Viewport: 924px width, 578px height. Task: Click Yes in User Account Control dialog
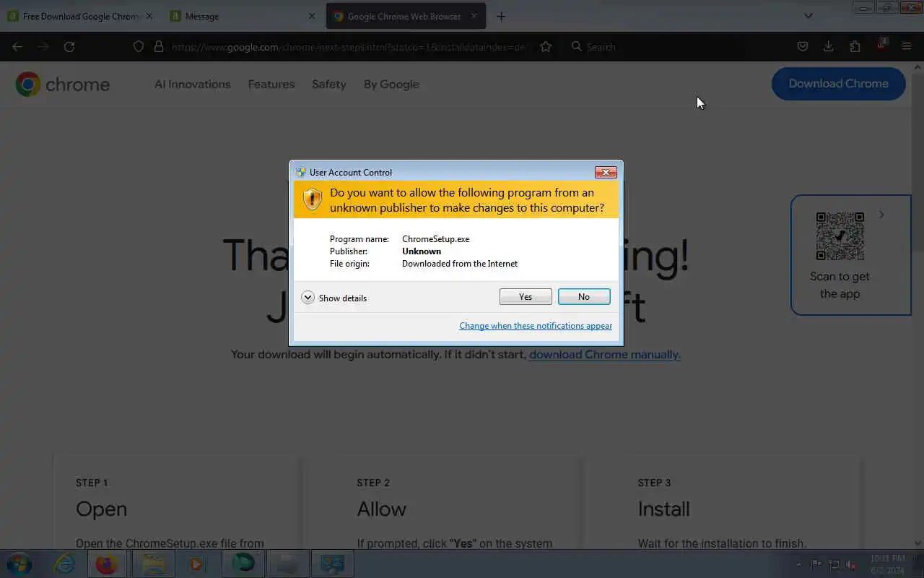click(x=526, y=297)
